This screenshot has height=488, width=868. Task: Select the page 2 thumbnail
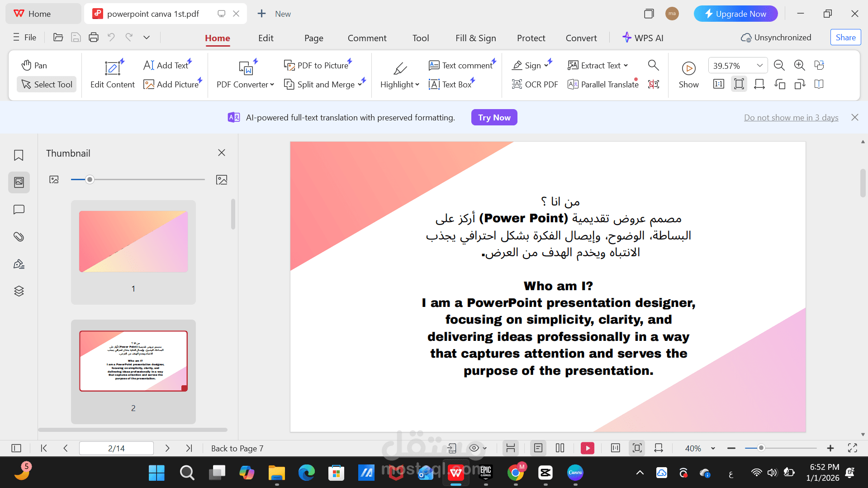133,360
